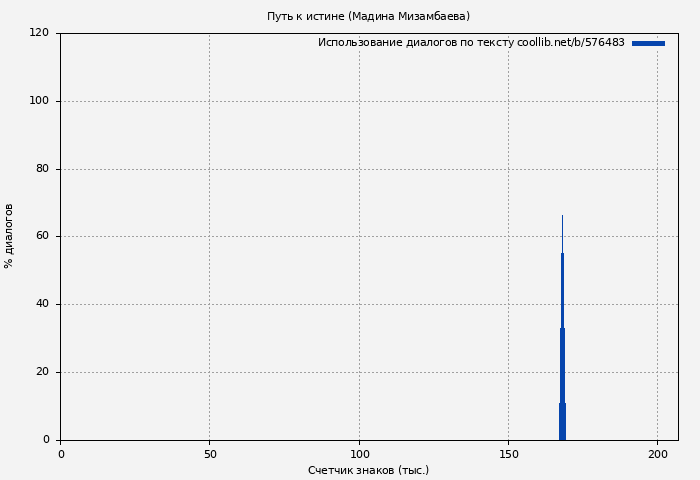Select the 'Счетчик знаков (тыс.)' x-axis label
700x480 pixels.
point(368,470)
